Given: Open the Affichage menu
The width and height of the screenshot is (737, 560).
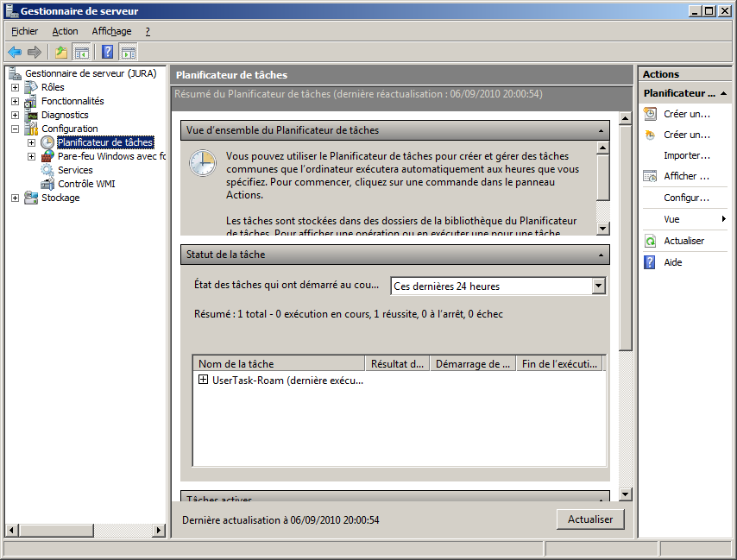Looking at the screenshot, I should pyautogui.click(x=111, y=31).
